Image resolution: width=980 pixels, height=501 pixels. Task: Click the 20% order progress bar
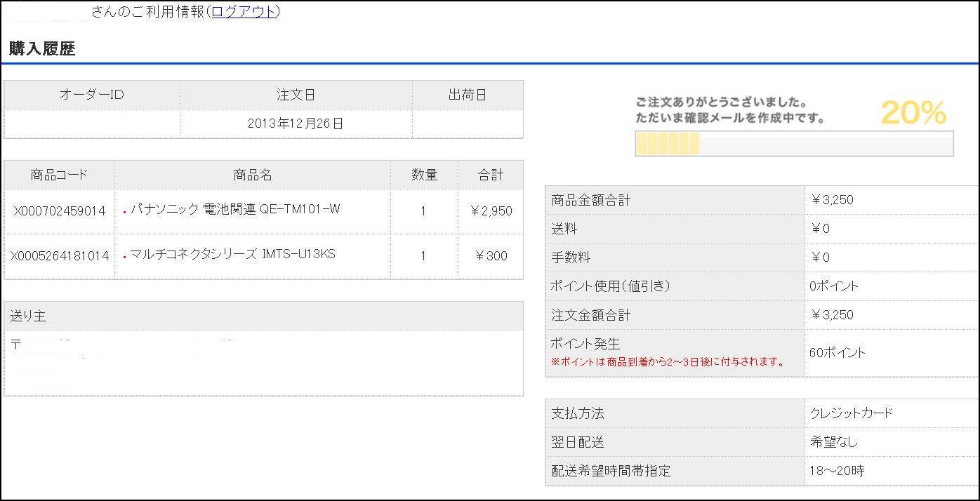793,144
